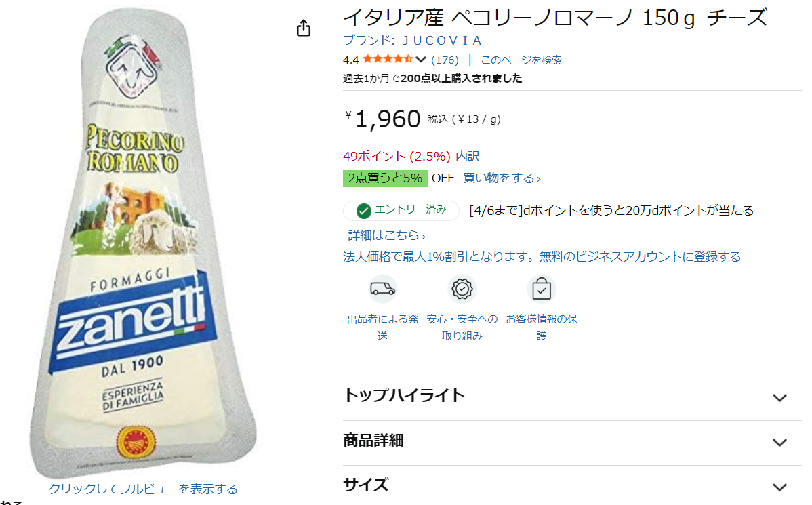The image size is (812, 505).
Task: Click the star rating icons
Action: (387, 60)
